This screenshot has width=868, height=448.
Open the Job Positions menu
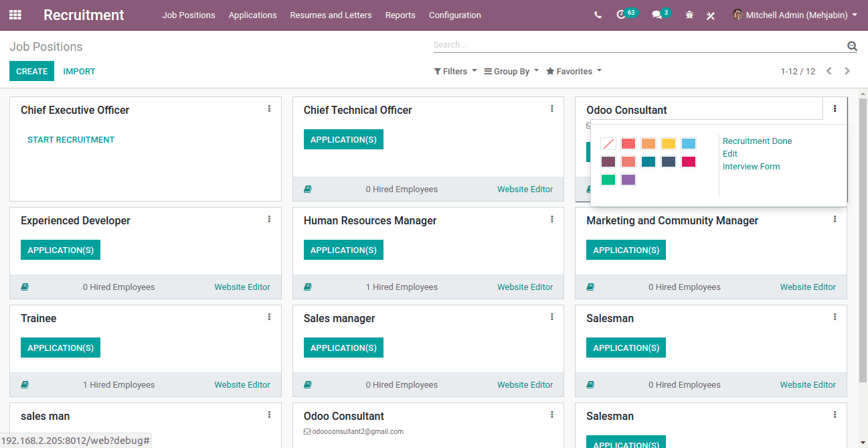click(x=189, y=15)
